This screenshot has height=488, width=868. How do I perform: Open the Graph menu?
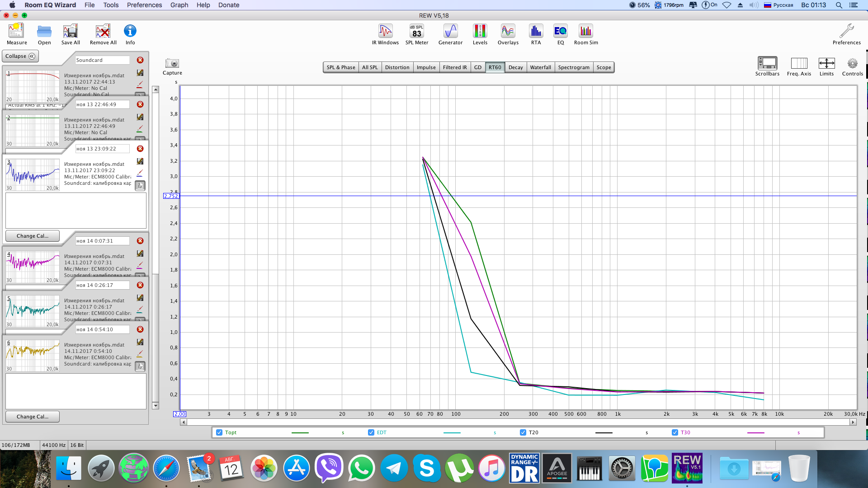179,5
